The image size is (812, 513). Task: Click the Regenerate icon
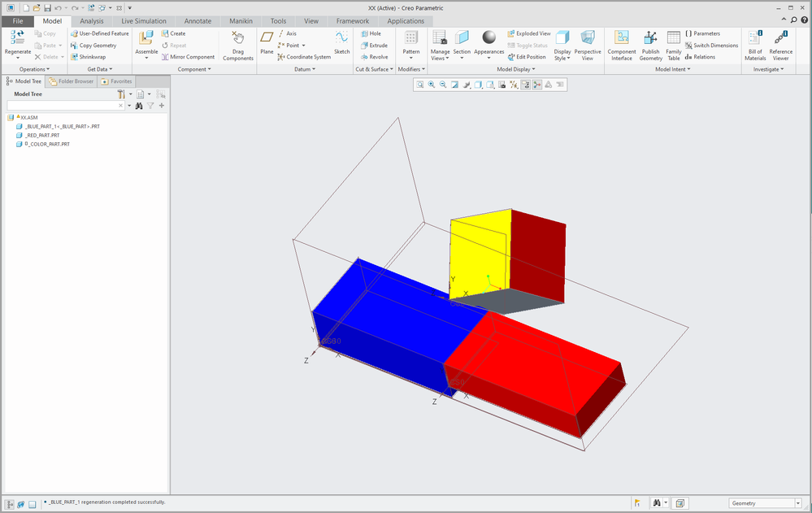pyautogui.click(x=17, y=39)
